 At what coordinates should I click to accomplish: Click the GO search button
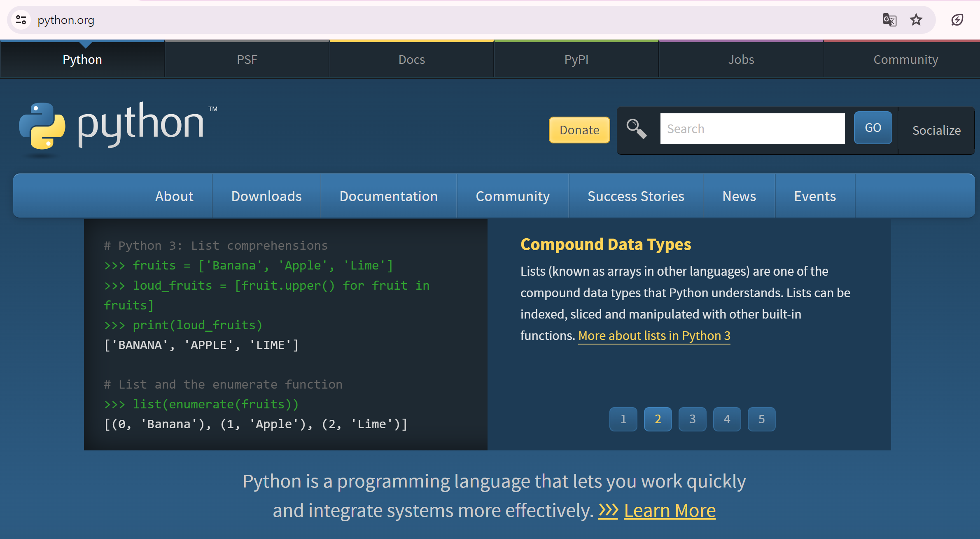click(x=873, y=128)
